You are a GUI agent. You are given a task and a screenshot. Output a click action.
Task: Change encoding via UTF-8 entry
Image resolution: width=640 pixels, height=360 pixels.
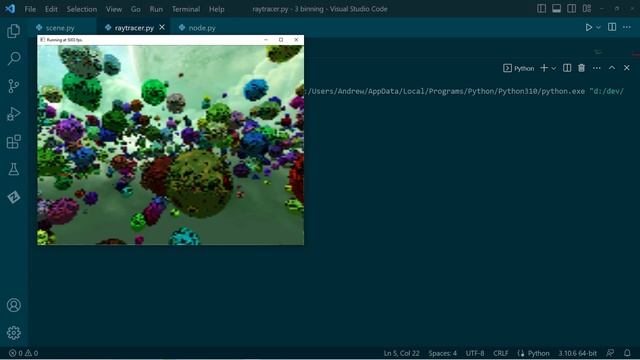pyautogui.click(x=475, y=353)
